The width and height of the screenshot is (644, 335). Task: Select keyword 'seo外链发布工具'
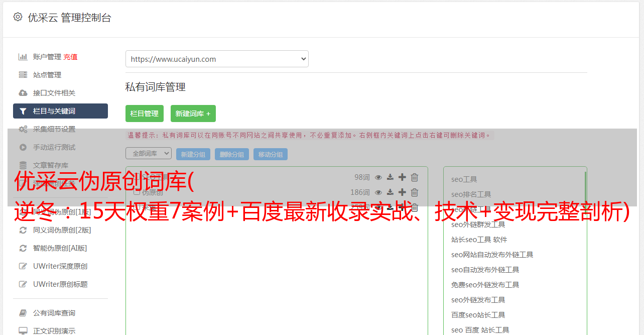pyautogui.click(x=478, y=300)
